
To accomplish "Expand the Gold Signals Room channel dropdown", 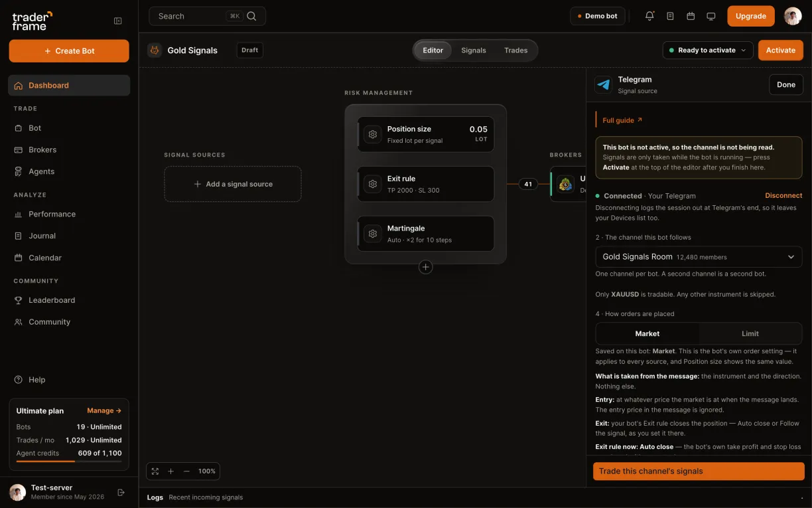I will (x=699, y=257).
